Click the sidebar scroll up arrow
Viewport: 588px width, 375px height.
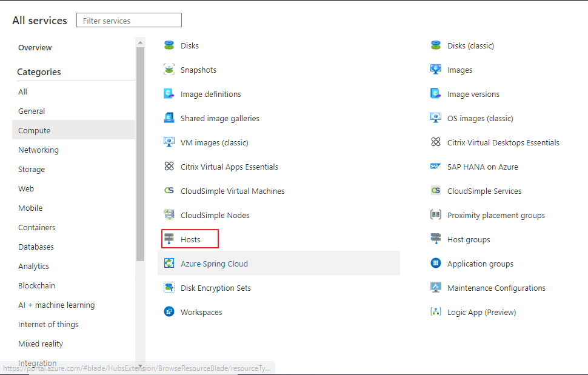[140, 42]
